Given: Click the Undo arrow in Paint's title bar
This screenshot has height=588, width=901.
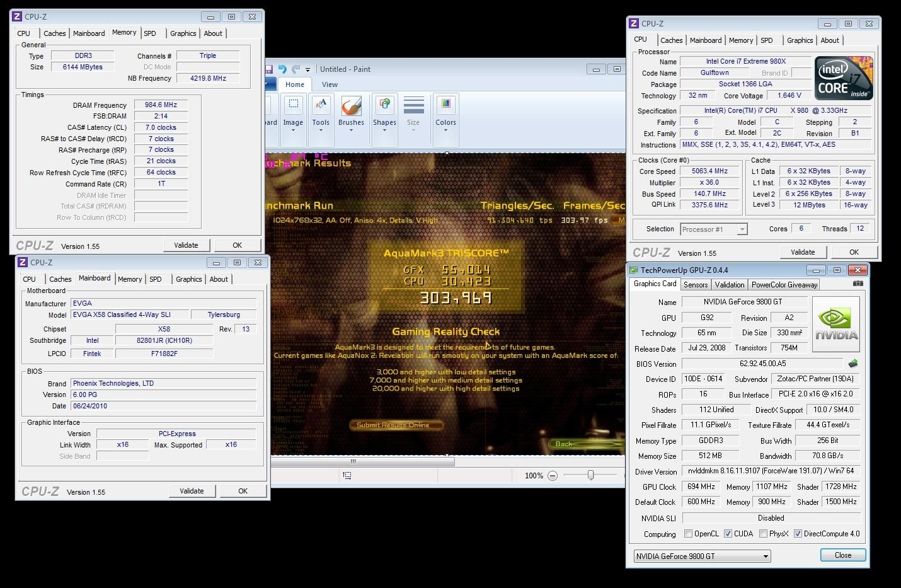Looking at the screenshot, I should [x=282, y=69].
